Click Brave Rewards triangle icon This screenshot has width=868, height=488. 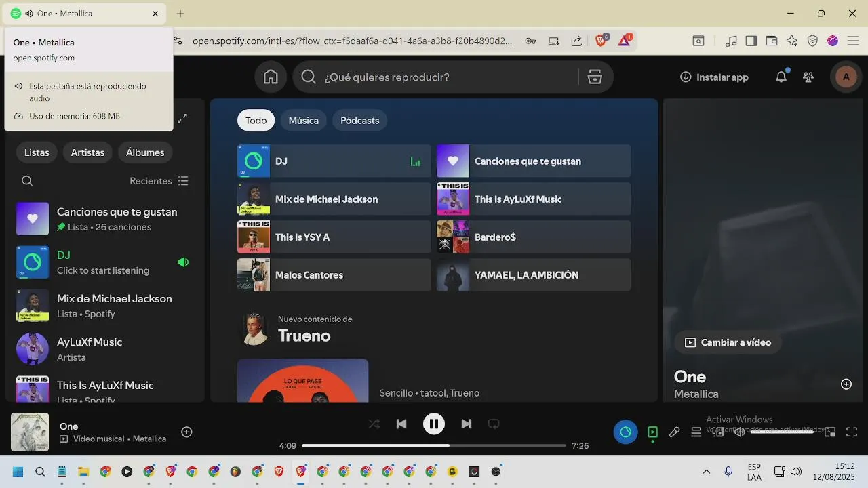click(625, 41)
